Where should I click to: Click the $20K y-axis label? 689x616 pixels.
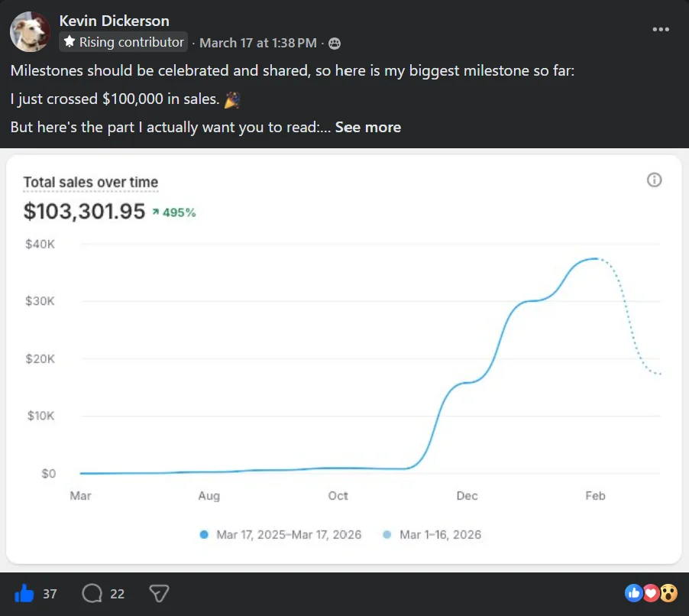pos(40,358)
